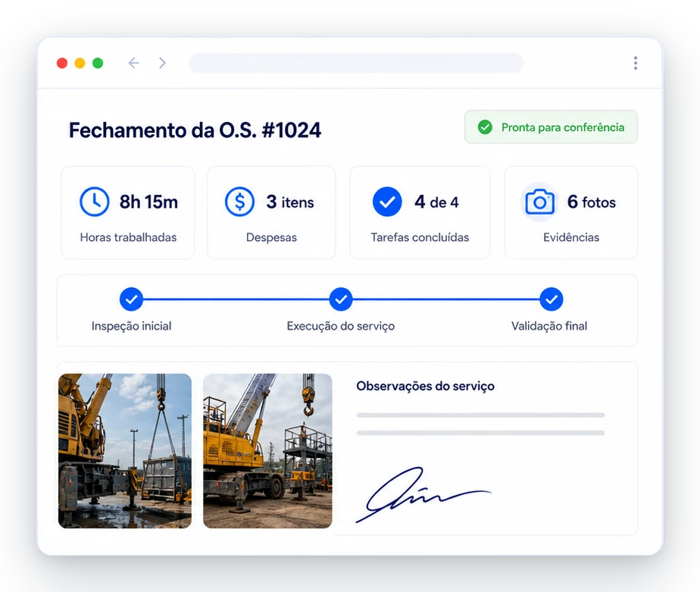The height and width of the screenshot is (592, 700).
Task: Click the Inspeção inicial label
Action: 131,326
